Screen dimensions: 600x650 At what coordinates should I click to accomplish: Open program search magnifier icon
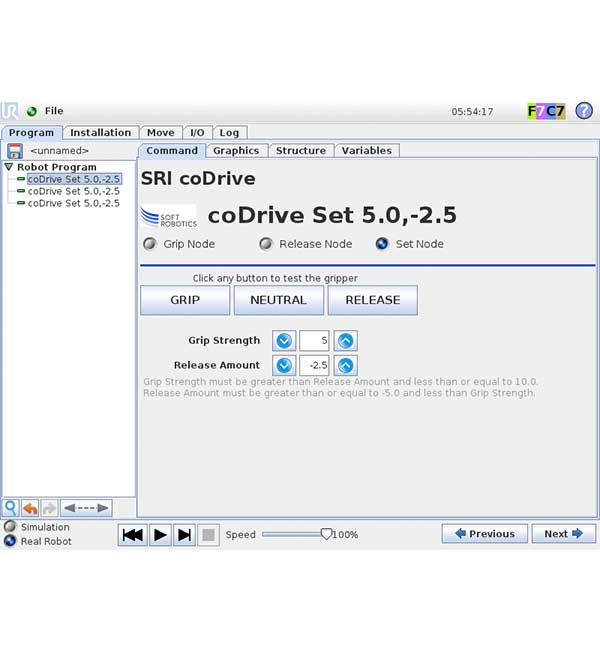tap(11, 508)
